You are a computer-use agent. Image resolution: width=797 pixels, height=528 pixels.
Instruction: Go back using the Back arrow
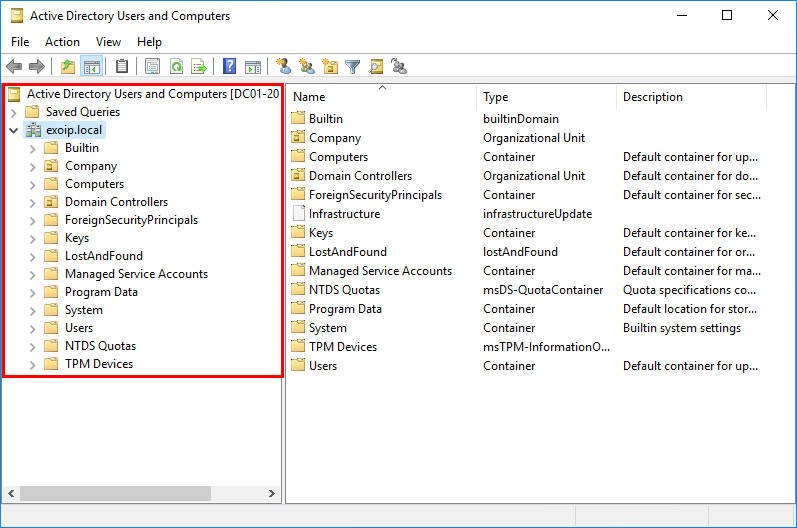point(14,67)
